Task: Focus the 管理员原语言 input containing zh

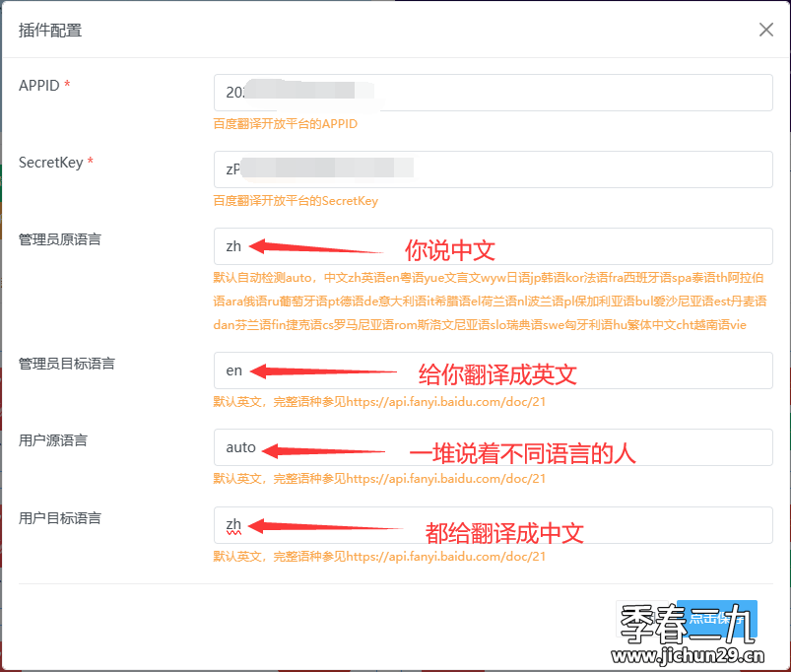Action: click(493, 246)
